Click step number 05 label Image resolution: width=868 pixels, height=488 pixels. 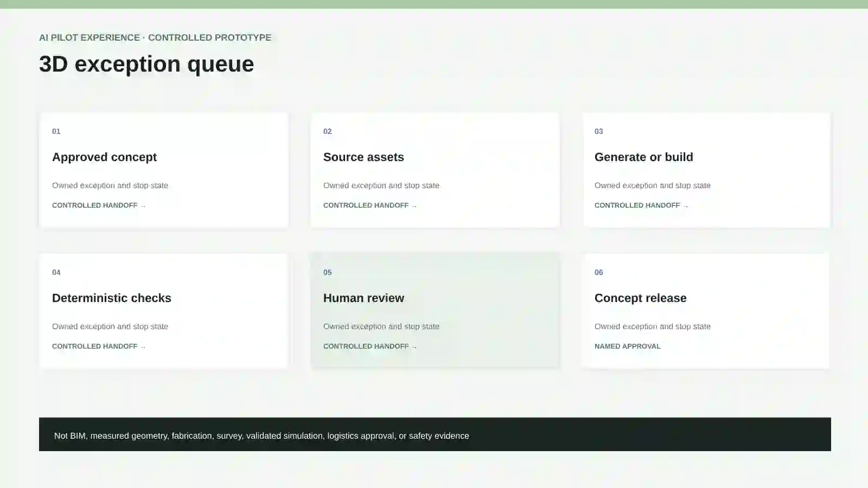click(x=328, y=272)
